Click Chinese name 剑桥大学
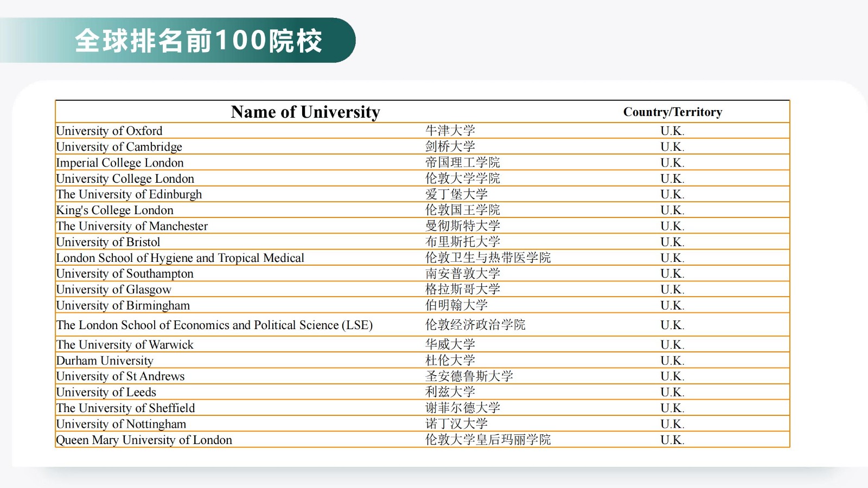Image resolution: width=868 pixels, height=488 pixels. (450, 146)
